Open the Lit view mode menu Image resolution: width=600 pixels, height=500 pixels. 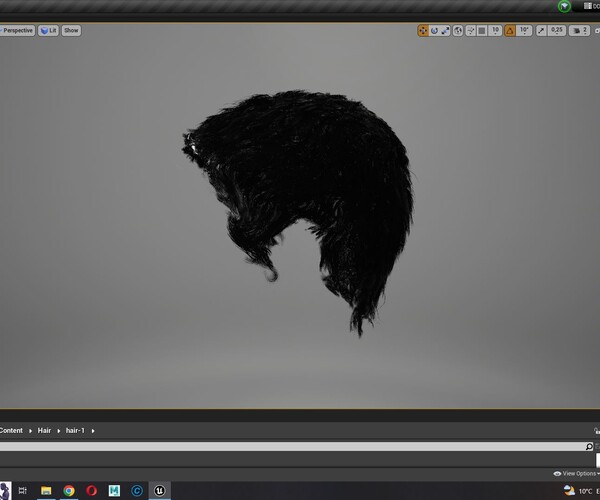pos(49,31)
